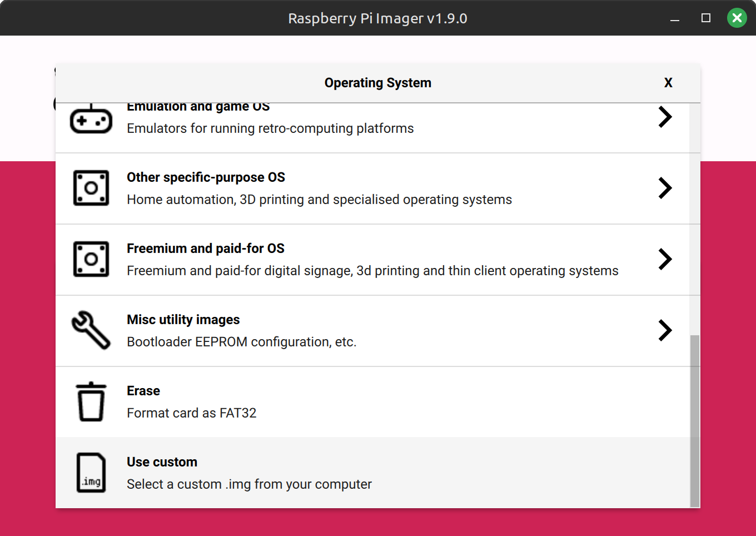Screen dimensions: 756x536
Task: Close the Operating System dialog with X
Action: tap(668, 83)
